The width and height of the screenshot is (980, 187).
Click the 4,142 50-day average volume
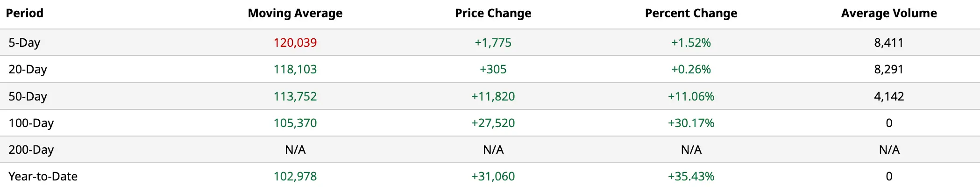tap(889, 96)
